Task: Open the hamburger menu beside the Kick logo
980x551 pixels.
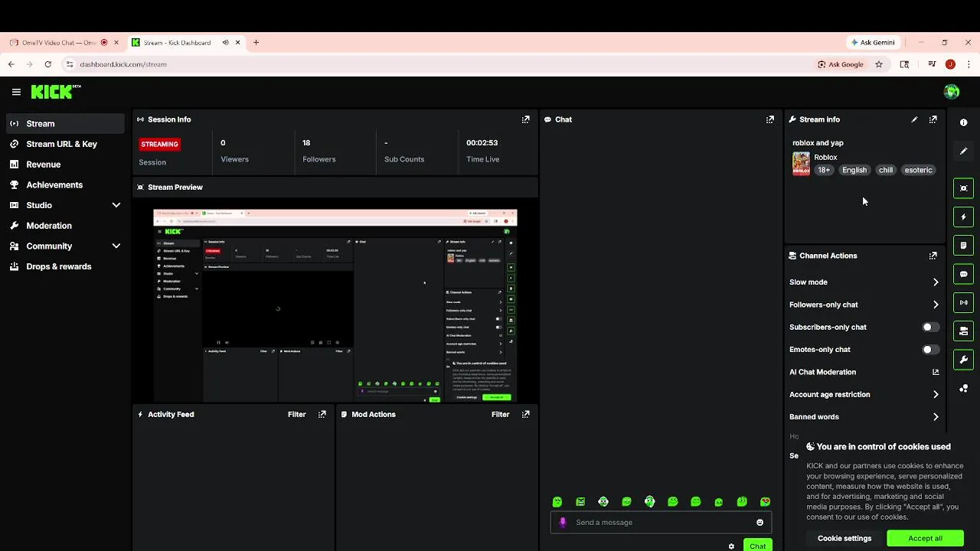Action: click(x=16, y=92)
